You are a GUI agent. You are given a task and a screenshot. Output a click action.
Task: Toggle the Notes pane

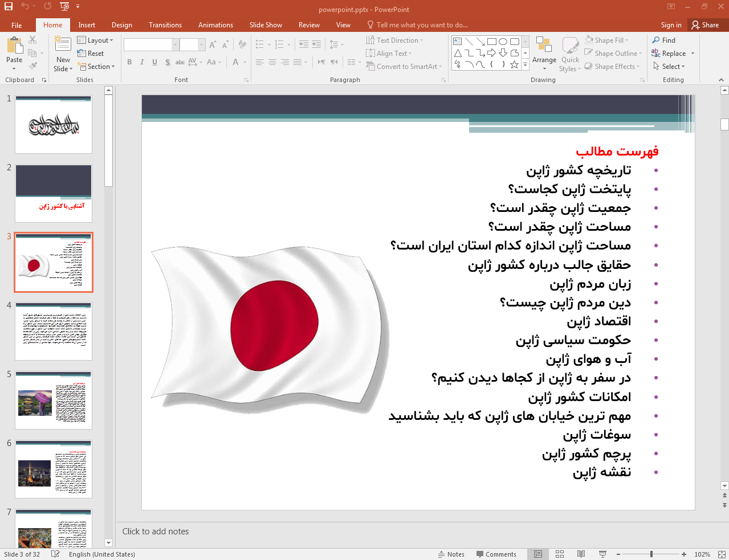click(451, 554)
